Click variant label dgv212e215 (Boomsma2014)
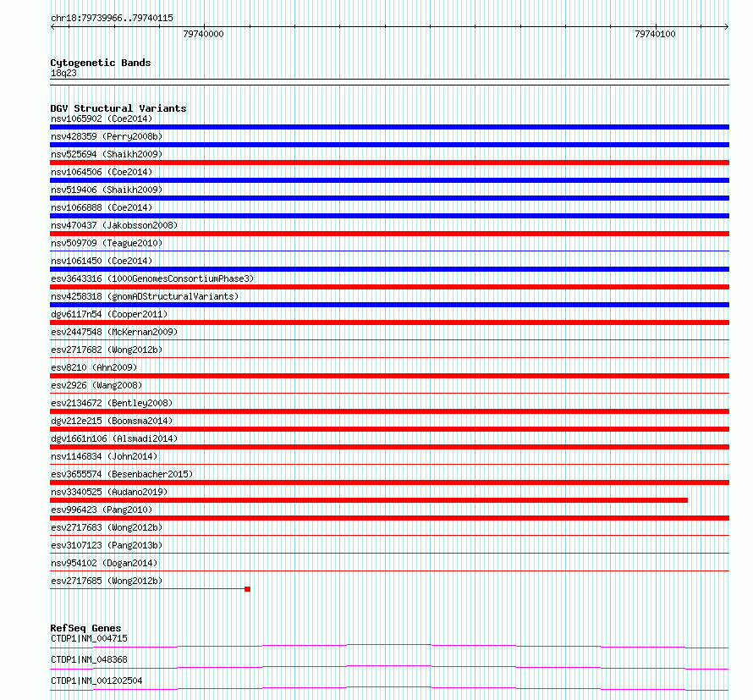753x700 pixels. [x=112, y=421]
